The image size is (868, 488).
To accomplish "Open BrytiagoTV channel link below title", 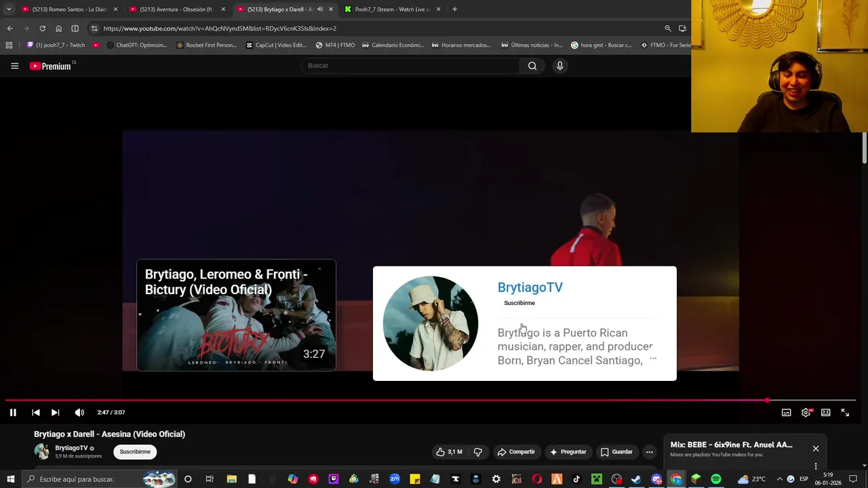I will (x=71, y=448).
